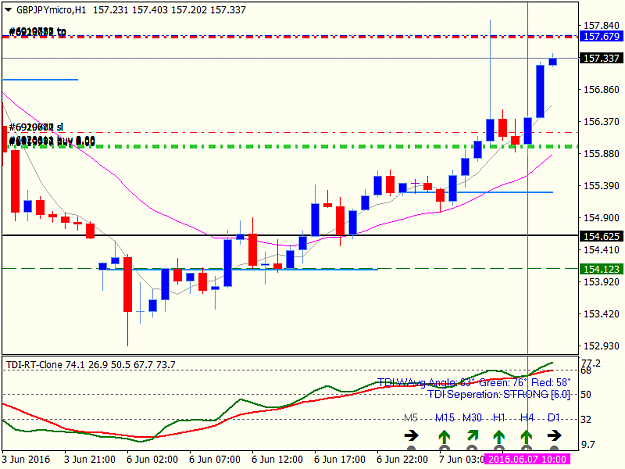Click the 155.390 price scale value
This screenshot has width=625, height=469.
pos(601,186)
